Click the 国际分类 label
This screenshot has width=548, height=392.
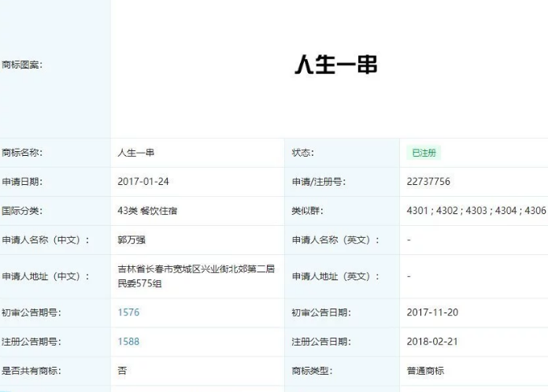click(x=22, y=211)
